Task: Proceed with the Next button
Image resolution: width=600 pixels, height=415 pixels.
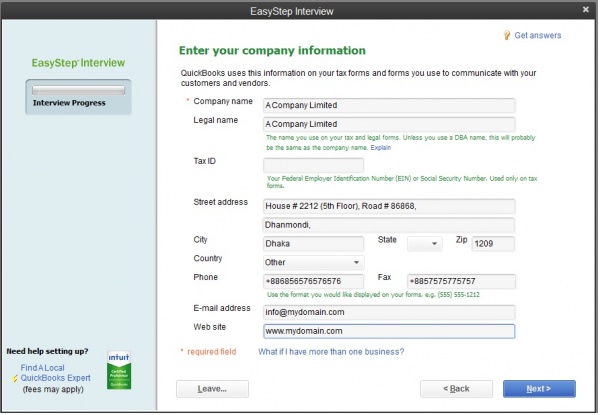Action: click(539, 389)
